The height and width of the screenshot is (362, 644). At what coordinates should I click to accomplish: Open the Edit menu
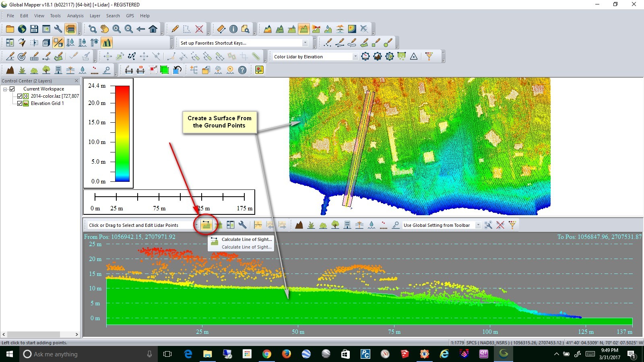(x=24, y=16)
